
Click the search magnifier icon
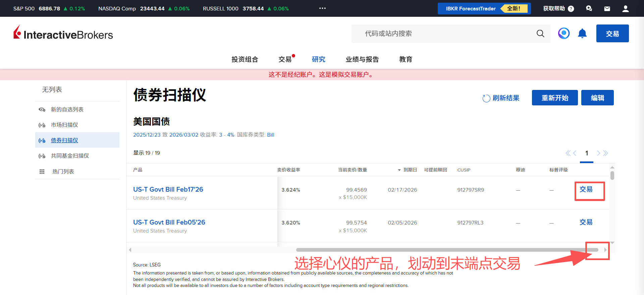540,34
